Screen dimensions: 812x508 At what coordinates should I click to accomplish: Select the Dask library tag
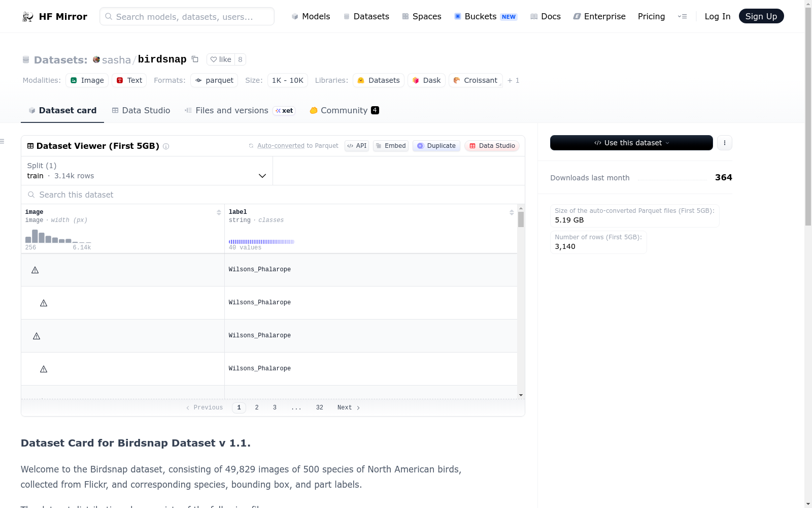(426, 80)
